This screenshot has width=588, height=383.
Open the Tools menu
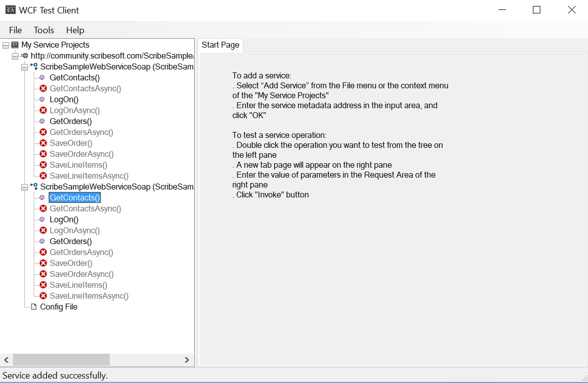(x=44, y=30)
